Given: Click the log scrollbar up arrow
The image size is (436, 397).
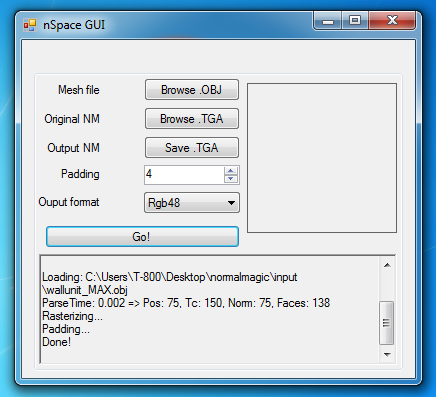Looking at the screenshot, I should pyautogui.click(x=387, y=265).
